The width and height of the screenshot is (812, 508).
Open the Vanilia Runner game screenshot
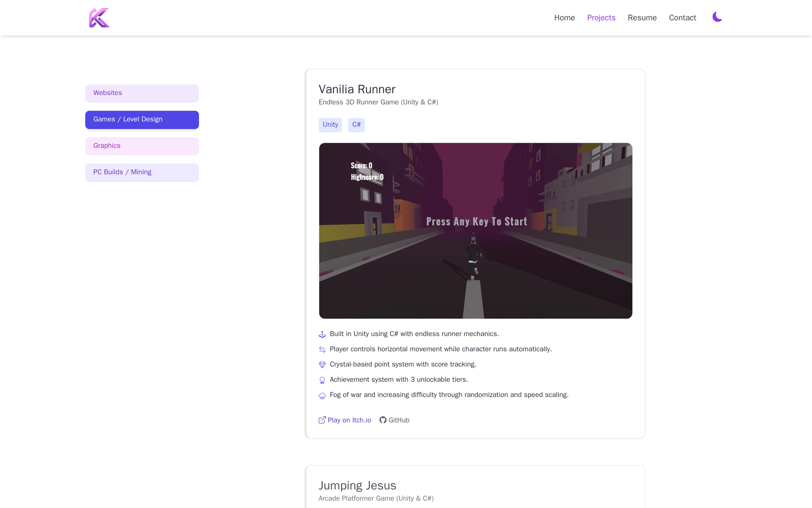(475, 230)
